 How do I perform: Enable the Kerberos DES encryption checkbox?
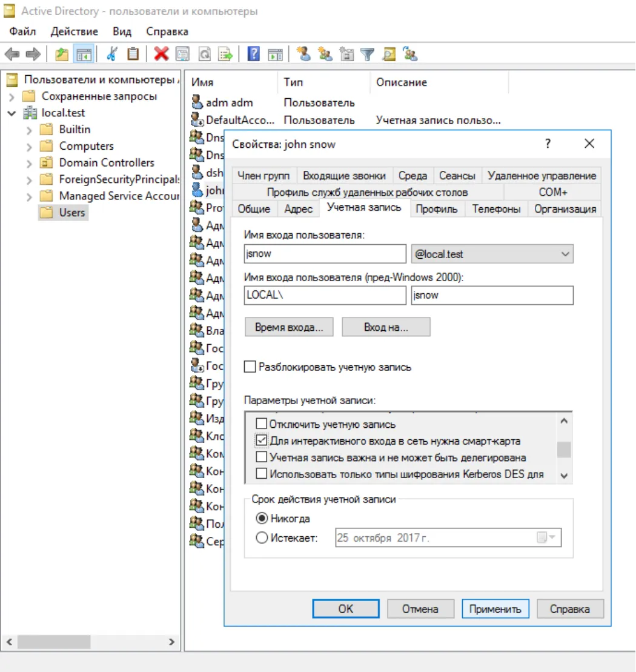point(261,474)
